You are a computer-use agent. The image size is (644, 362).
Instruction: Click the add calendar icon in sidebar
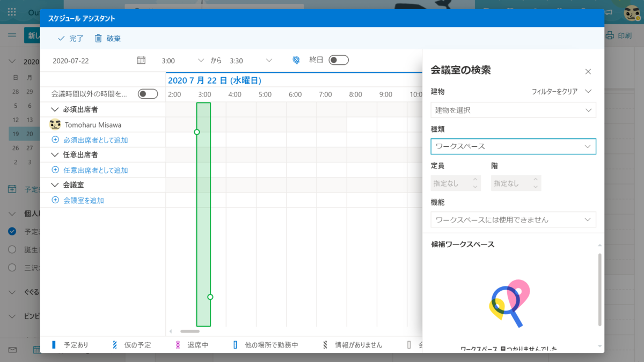(x=12, y=189)
